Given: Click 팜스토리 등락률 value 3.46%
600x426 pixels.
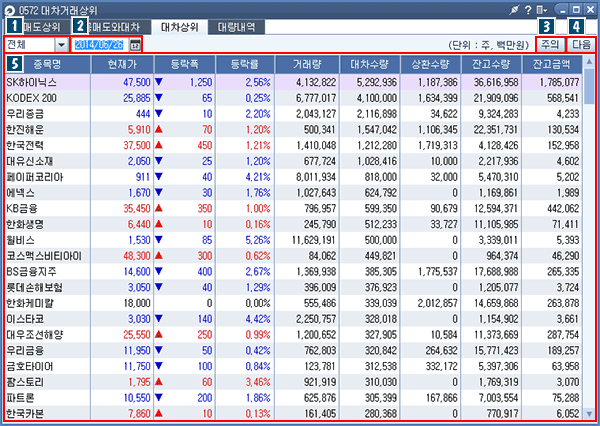Looking at the screenshot, I should click(x=258, y=382).
